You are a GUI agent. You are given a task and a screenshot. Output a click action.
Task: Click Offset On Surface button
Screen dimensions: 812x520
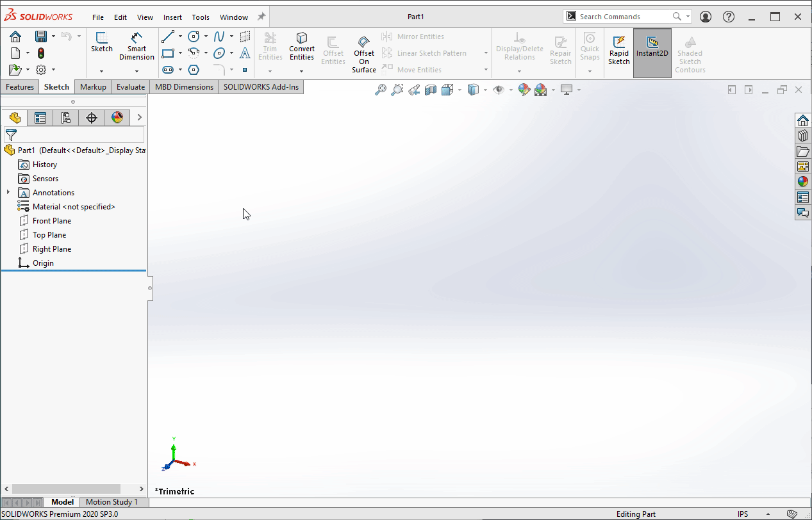363,54
